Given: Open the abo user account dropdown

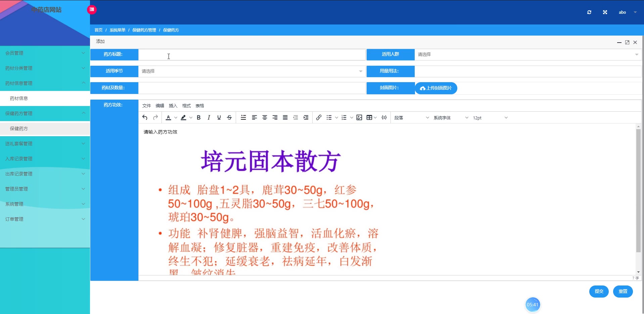Looking at the screenshot, I should 628,12.
